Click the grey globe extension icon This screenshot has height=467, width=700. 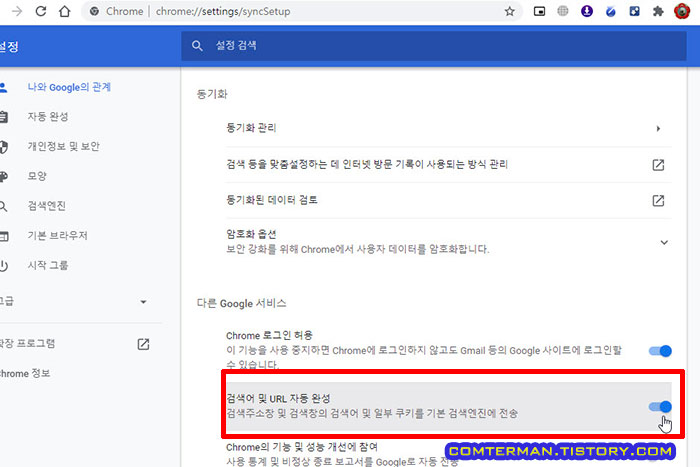[563, 11]
